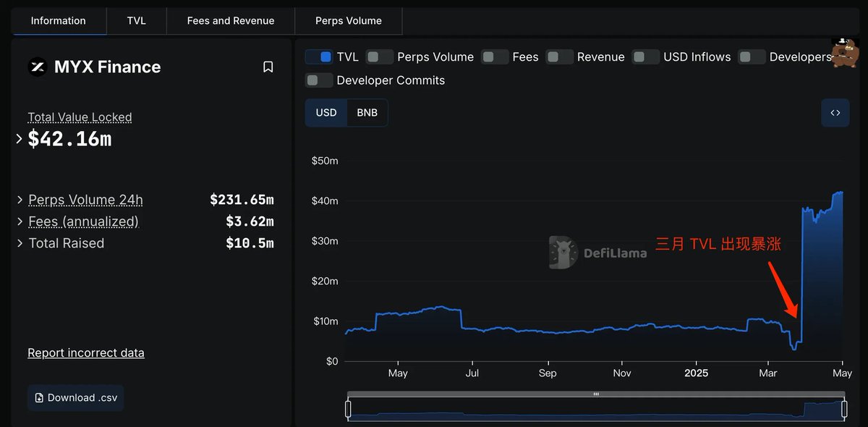Enable the USD Inflows chart series

(646, 57)
